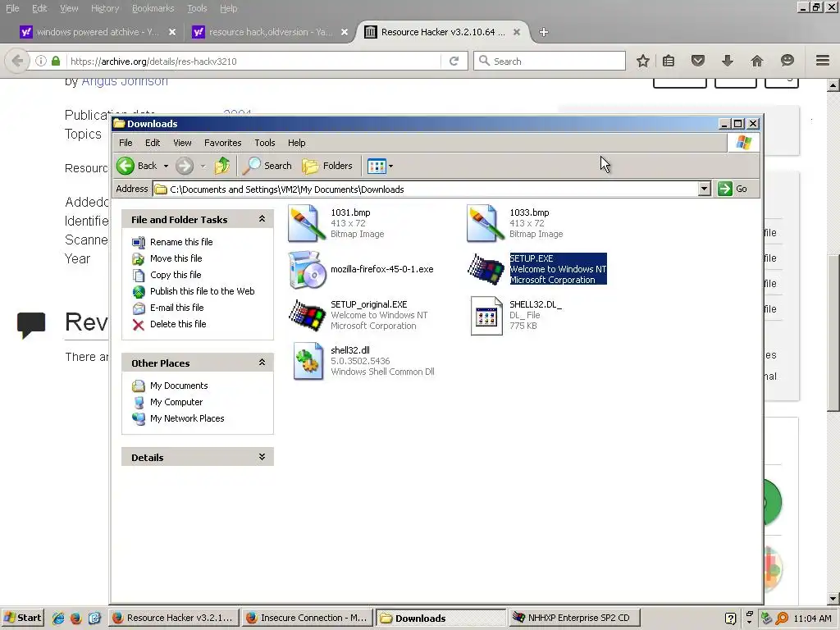Click Delete this file task
This screenshot has width=840, height=630.
pos(178,324)
